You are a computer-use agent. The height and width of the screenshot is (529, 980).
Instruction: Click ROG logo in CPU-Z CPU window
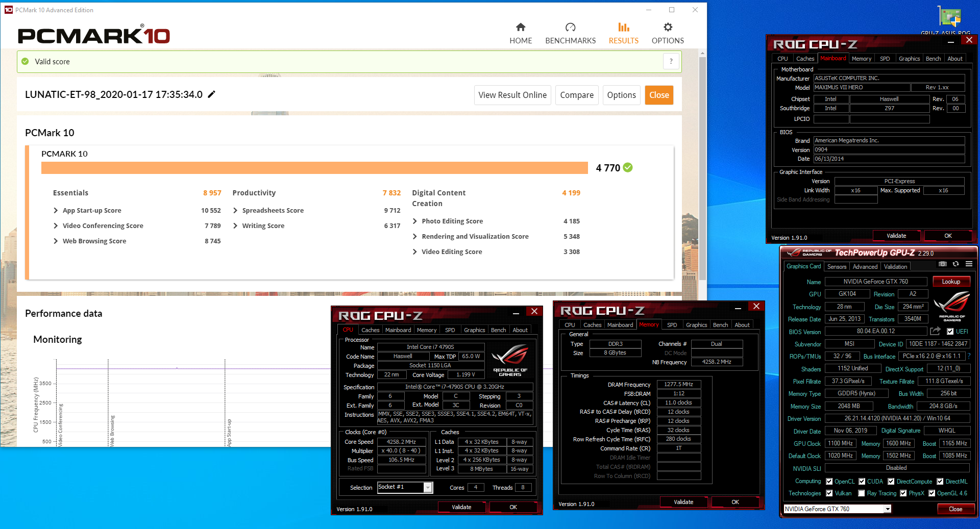point(510,361)
